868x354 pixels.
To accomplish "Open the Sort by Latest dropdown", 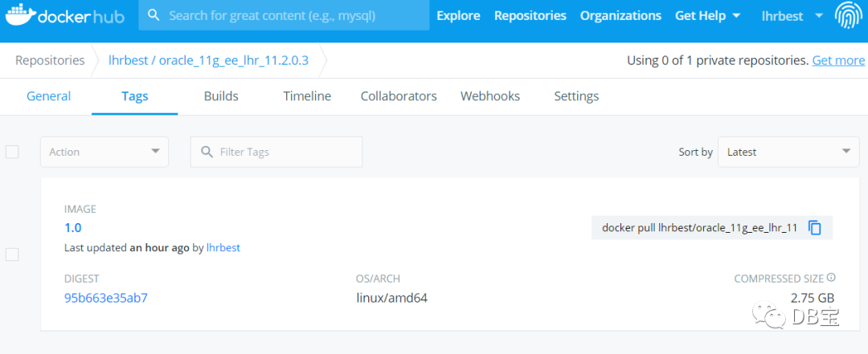I will click(x=788, y=152).
